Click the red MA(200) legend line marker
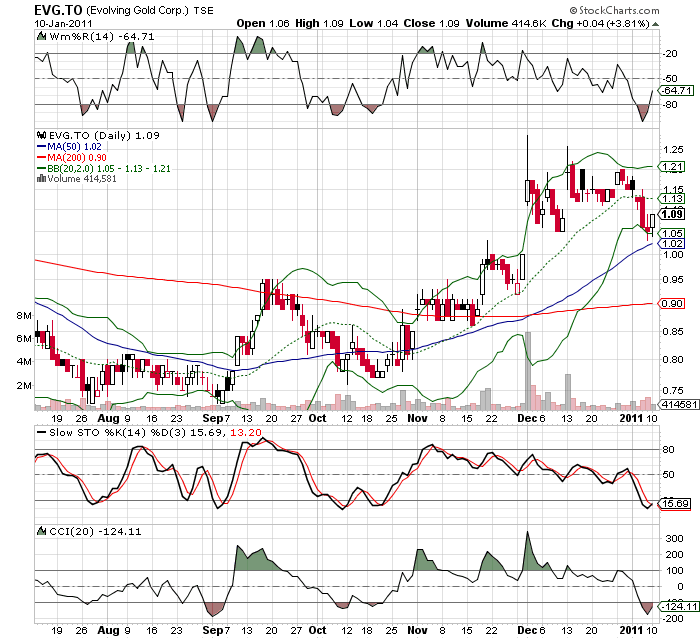Viewport: 700px width, 639px height. coord(41,157)
